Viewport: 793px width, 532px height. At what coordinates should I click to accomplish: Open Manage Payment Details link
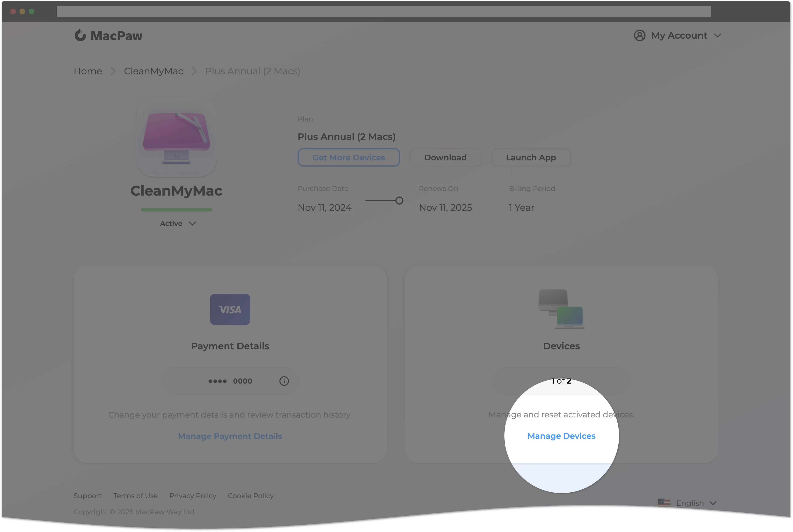click(x=230, y=436)
